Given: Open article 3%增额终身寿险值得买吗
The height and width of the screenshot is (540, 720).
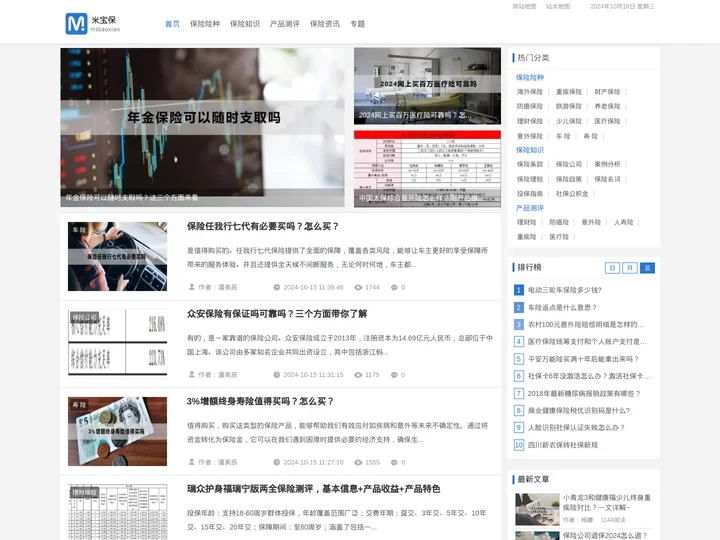Looking at the screenshot, I should (x=260, y=401).
